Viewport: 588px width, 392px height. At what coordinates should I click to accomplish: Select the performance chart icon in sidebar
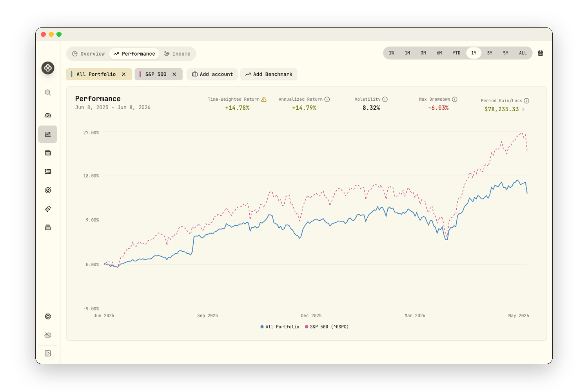[x=48, y=134]
